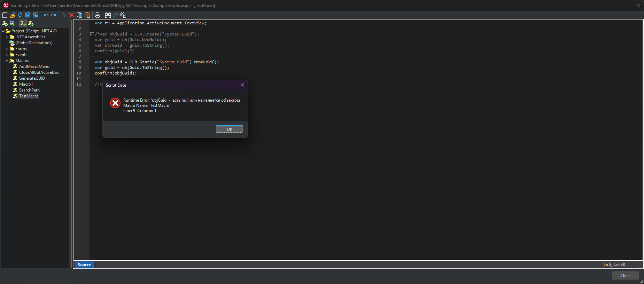Select the CloseAllButActiveDoc macro

pos(39,72)
